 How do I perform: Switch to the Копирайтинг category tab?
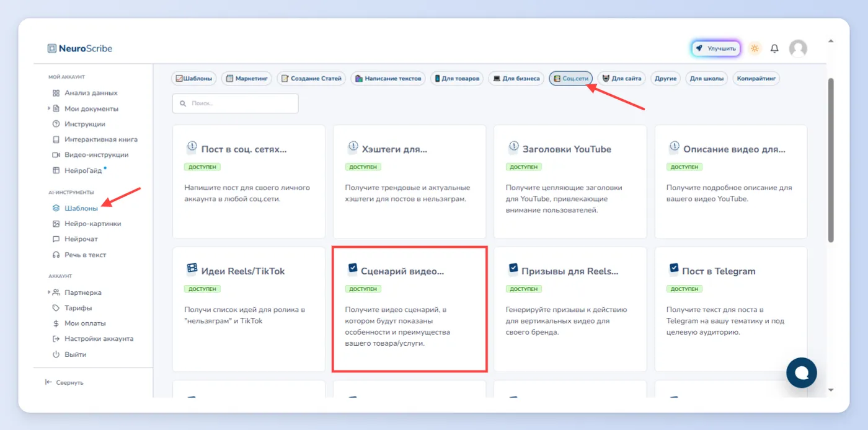[756, 79]
